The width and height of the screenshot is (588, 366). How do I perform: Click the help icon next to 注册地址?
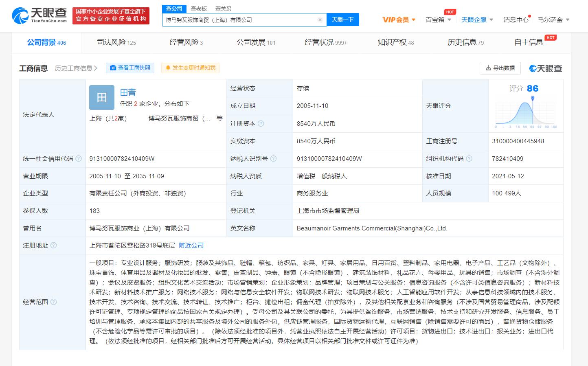click(53, 245)
